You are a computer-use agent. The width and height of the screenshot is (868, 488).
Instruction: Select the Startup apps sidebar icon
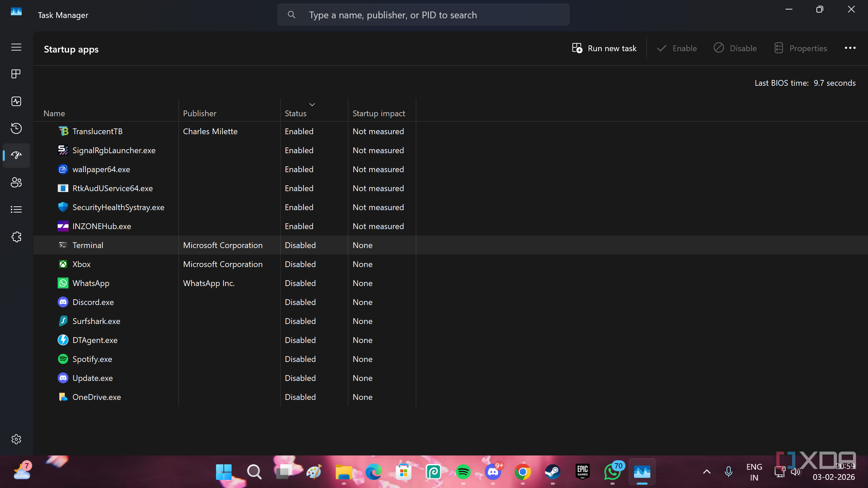(16, 155)
